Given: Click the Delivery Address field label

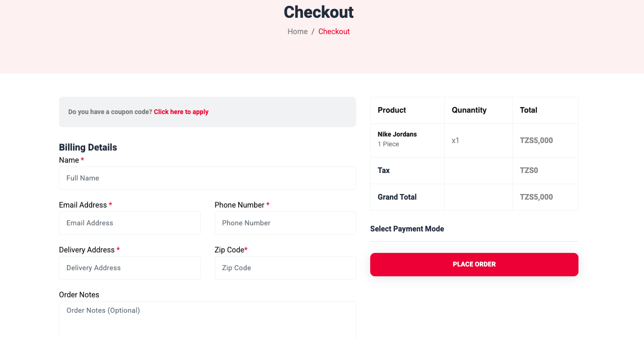Looking at the screenshot, I should [x=87, y=250].
